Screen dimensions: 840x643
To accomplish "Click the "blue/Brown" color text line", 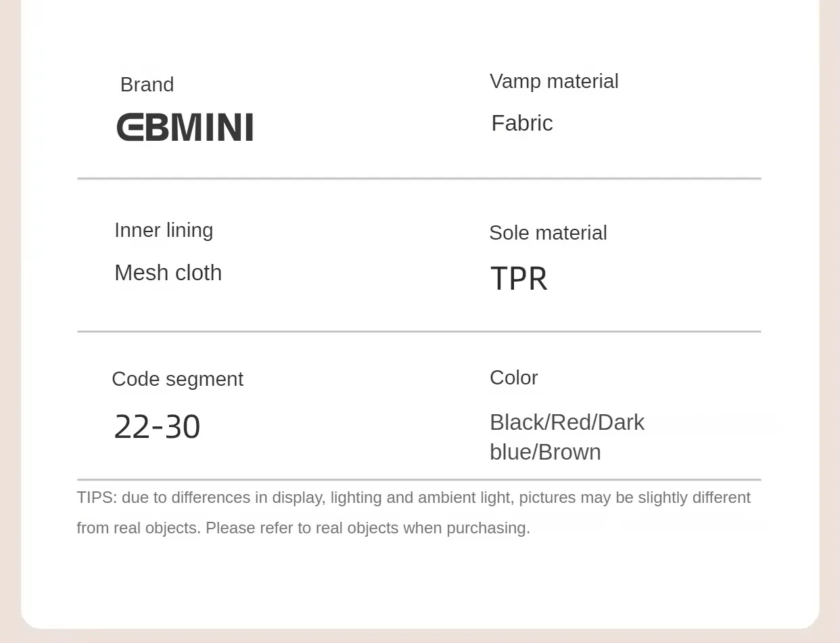I will coord(545,452).
